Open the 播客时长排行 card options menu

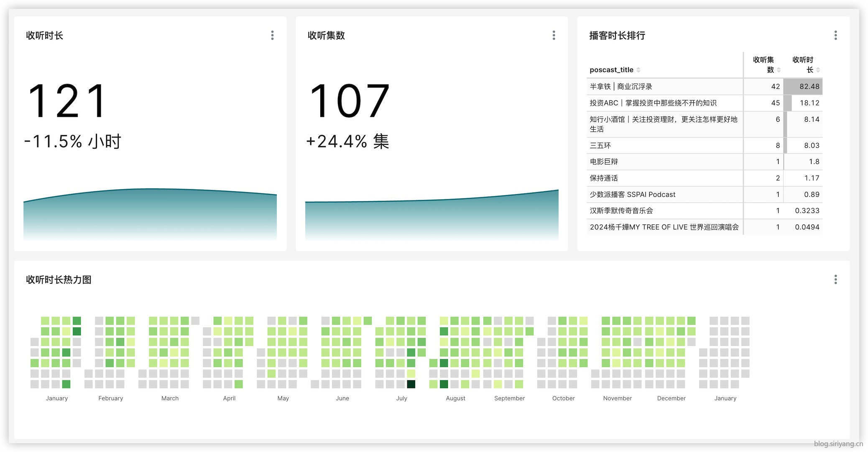835,35
